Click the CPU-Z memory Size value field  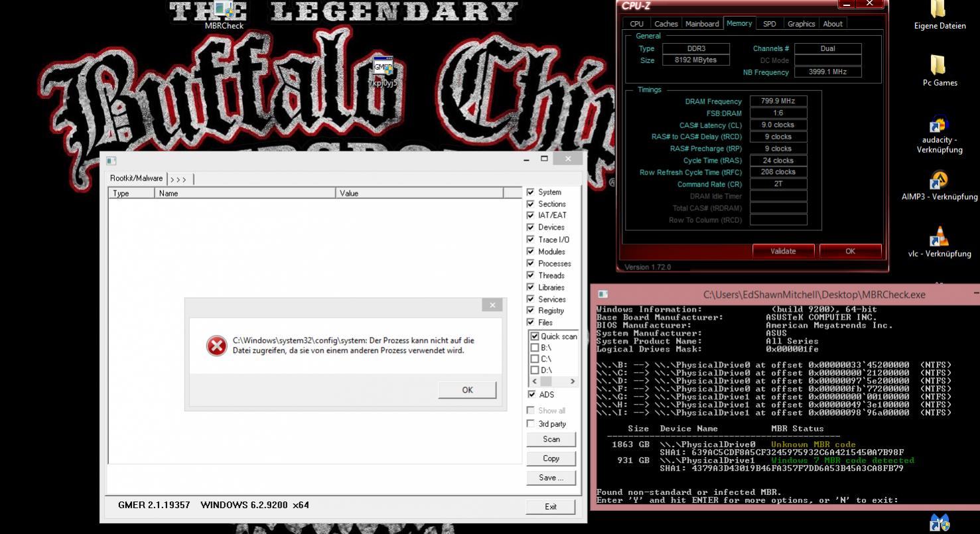pyautogui.click(x=695, y=60)
